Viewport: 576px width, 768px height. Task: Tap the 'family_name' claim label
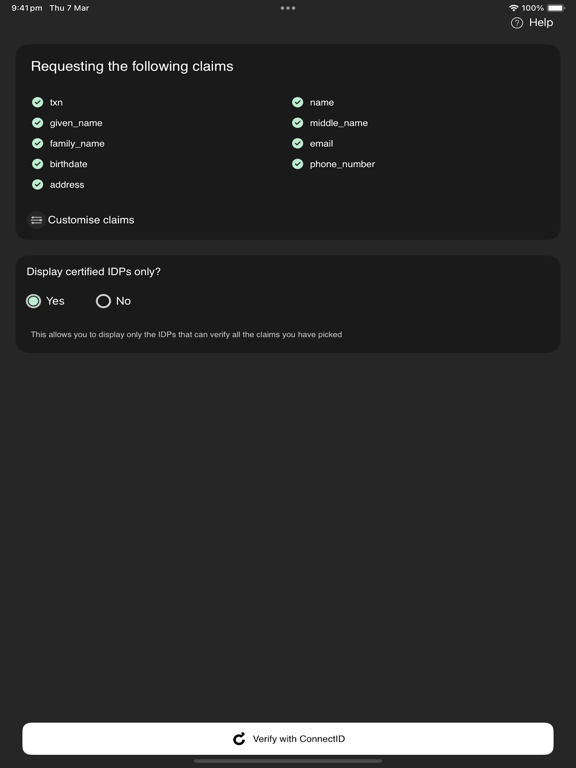click(x=77, y=144)
